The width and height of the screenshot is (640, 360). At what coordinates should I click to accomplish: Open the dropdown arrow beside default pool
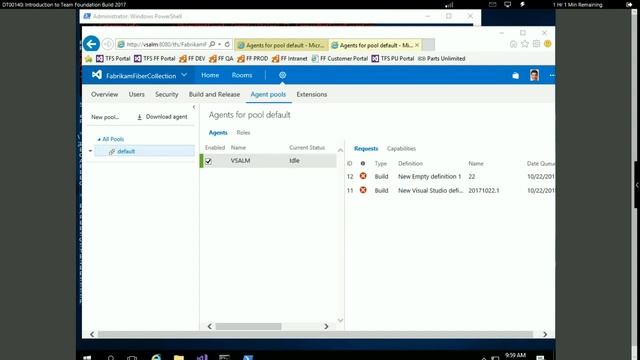[x=90, y=151]
